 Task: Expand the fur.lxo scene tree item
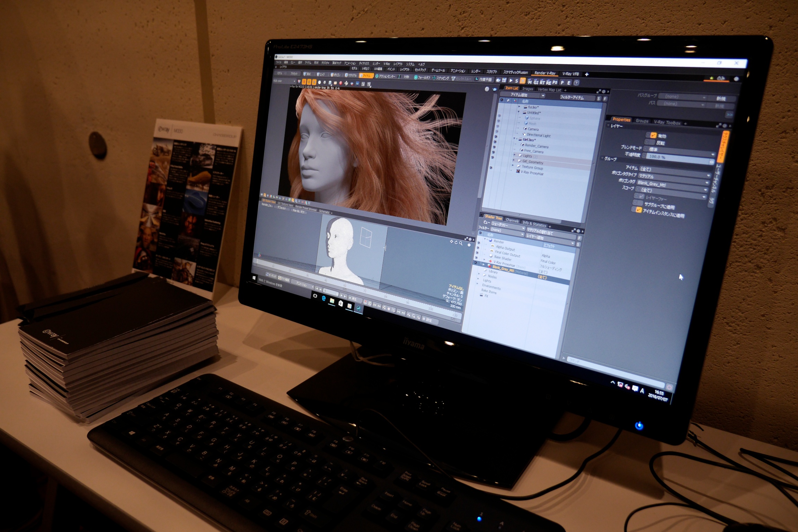coord(519,107)
